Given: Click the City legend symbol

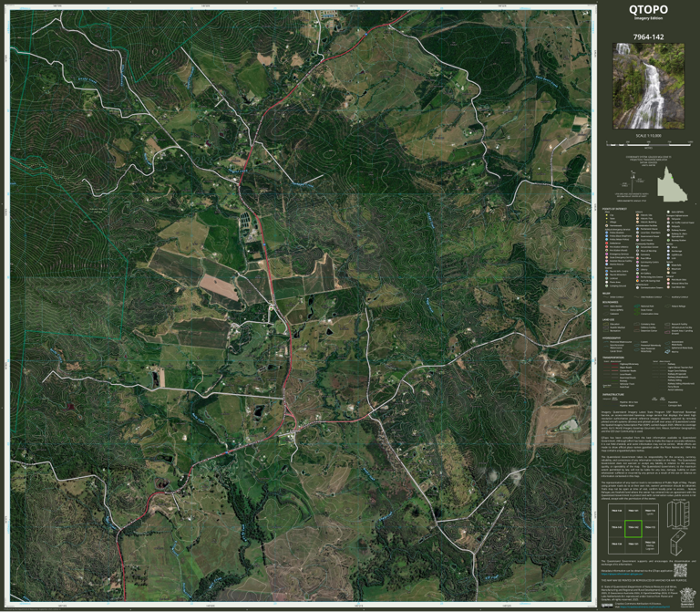Looking at the screenshot, I should pos(607,215).
